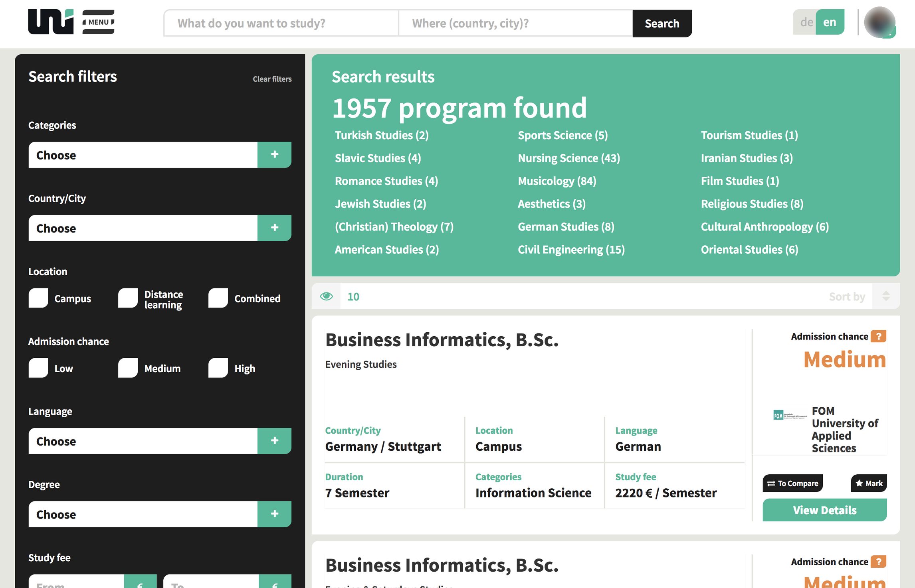Open the Sort by dropdown
The width and height of the screenshot is (915, 588).
847,296
